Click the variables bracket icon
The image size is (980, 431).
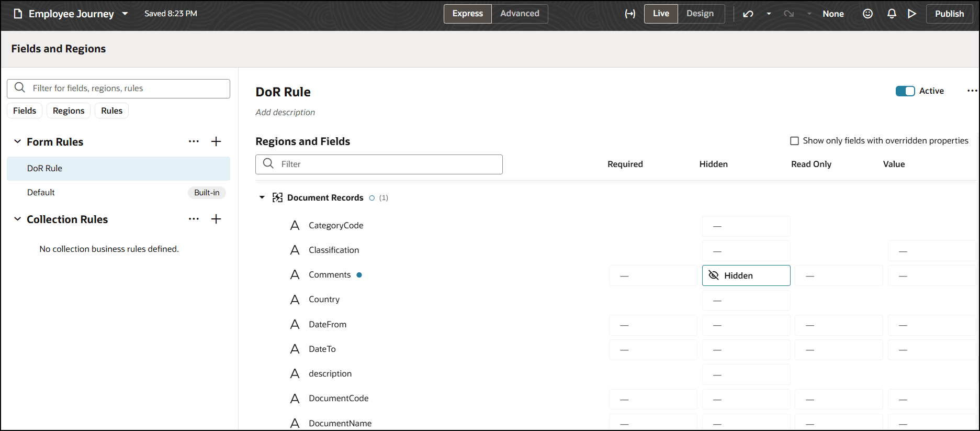tap(630, 14)
